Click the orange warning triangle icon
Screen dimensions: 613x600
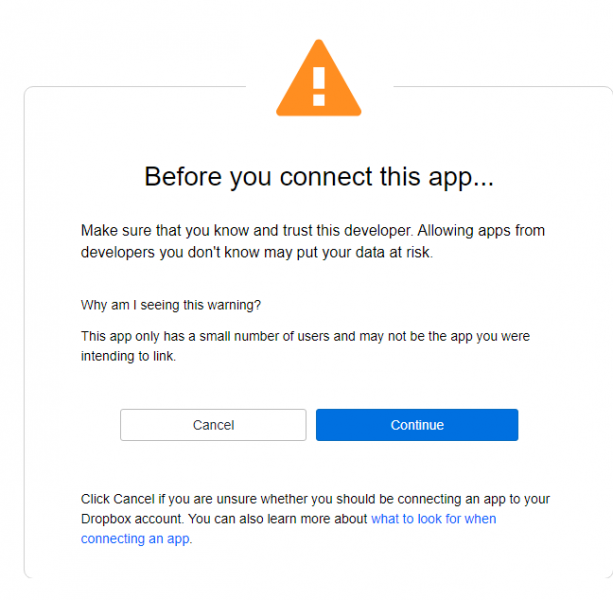coord(319,78)
